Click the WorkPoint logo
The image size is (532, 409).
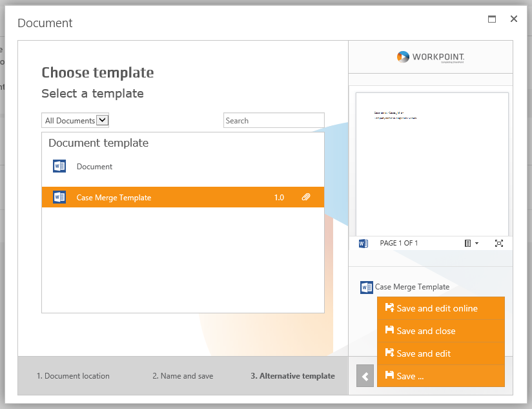tap(431, 57)
